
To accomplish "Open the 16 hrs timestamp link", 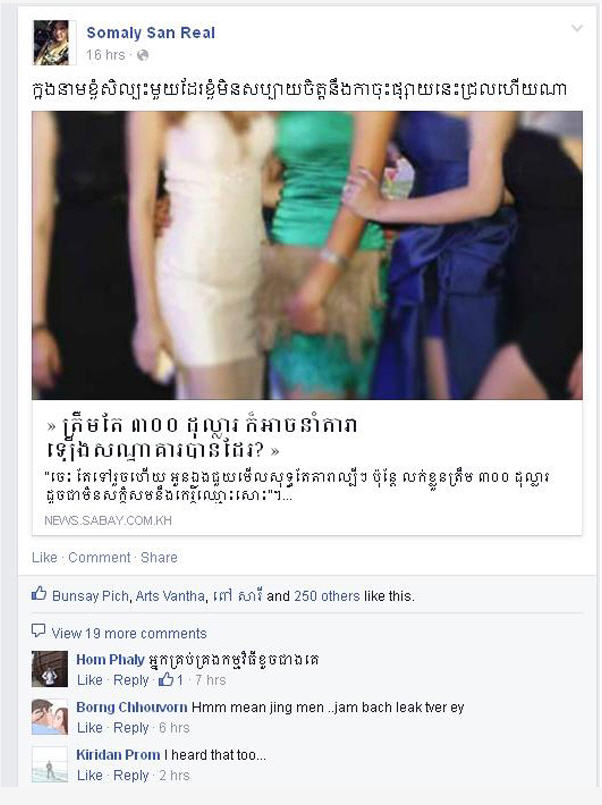I will (x=105, y=55).
